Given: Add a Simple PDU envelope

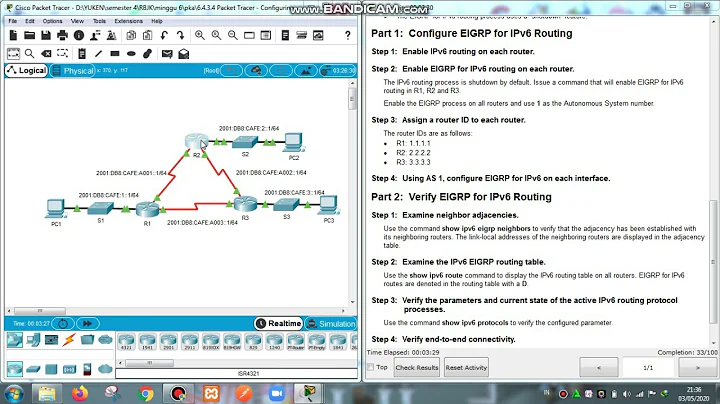Looking at the screenshot, I should pyautogui.click(x=167, y=54).
